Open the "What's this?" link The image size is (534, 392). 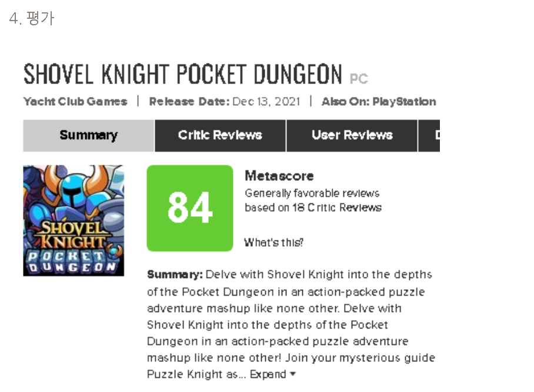click(x=274, y=242)
